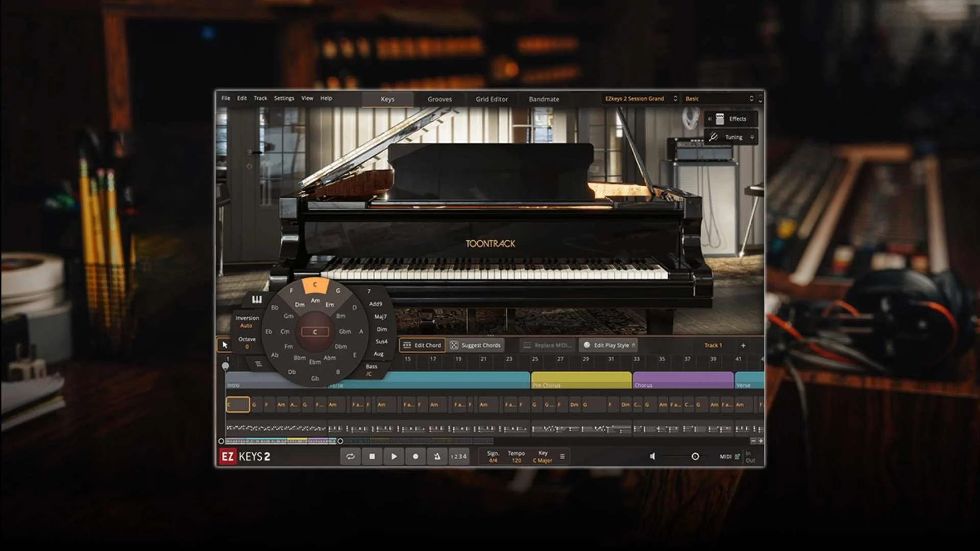The image size is (980, 551).
Task: Click the tuning fork icon
Action: coord(714,137)
